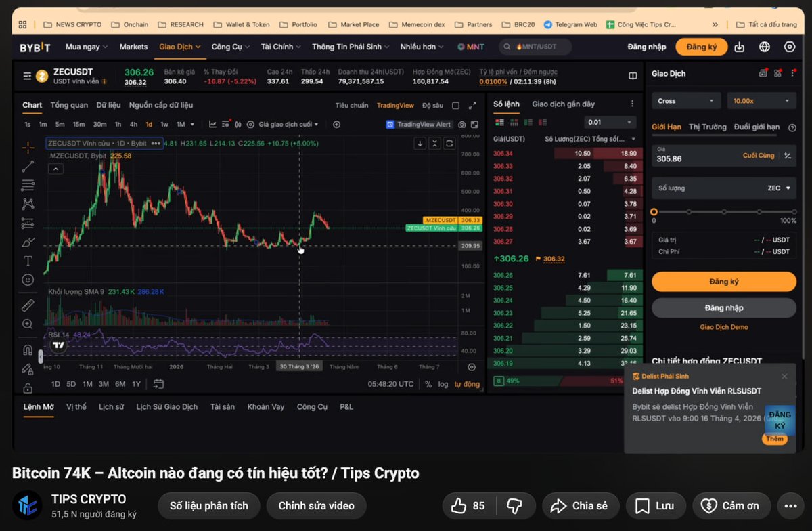Select the 15m timeframe
Image resolution: width=812 pixels, height=531 pixels.
78,125
